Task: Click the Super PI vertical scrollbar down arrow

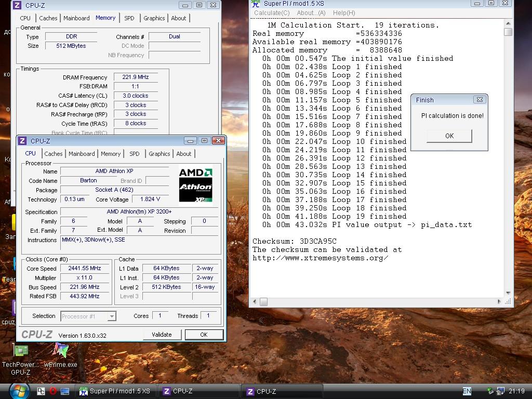Action: [508, 292]
